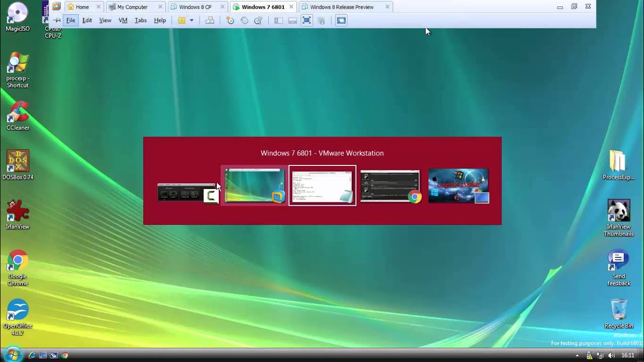Screen dimensions: 644x362
Task: Open the ProcessExp folder on the desktop
Action: [x=618, y=165]
